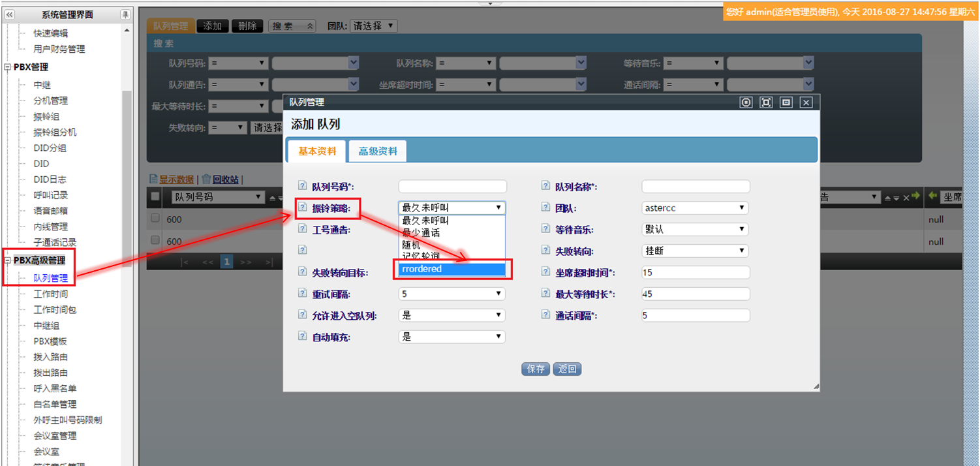
Task: Open the 团队 dropdown showing astercc
Action: pos(695,208)
